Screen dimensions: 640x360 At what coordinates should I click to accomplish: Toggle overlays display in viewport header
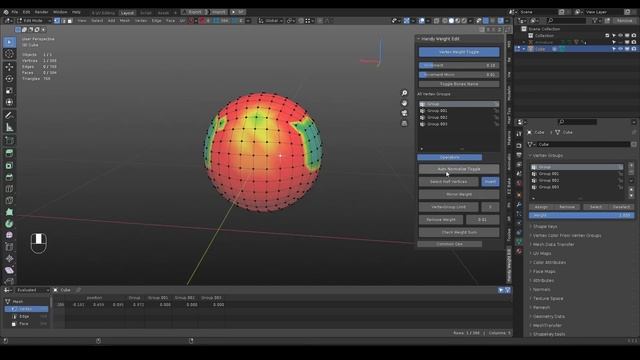pyautogui.click(x=422, y=20)
